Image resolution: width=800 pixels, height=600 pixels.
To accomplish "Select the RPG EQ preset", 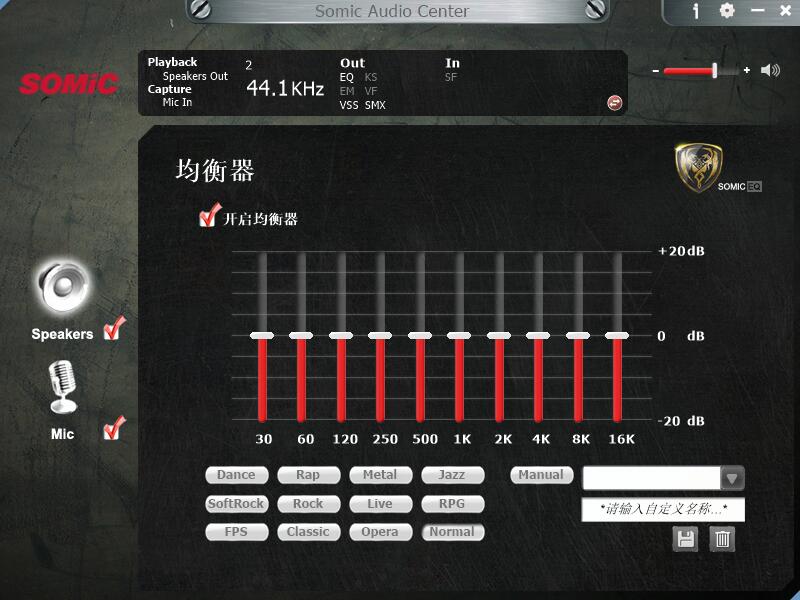I will click(x=452, y=504).
